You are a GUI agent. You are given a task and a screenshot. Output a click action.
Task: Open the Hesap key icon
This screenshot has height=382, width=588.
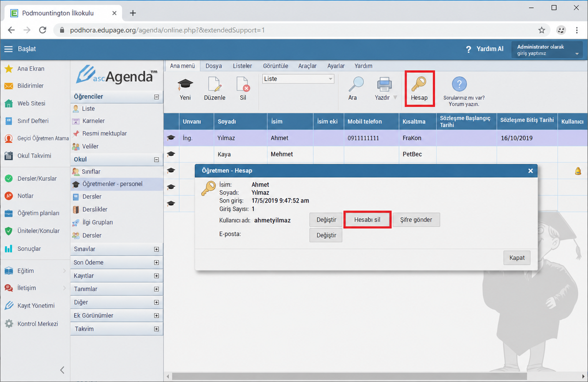(x=419, y=84)
